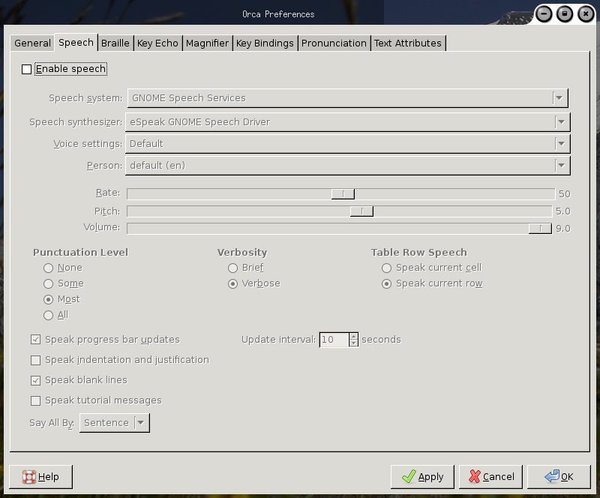Go to the Key Echo tab
Image resolution: width=600 pixels, height=498 pixels.
click(x=158, y=43)
